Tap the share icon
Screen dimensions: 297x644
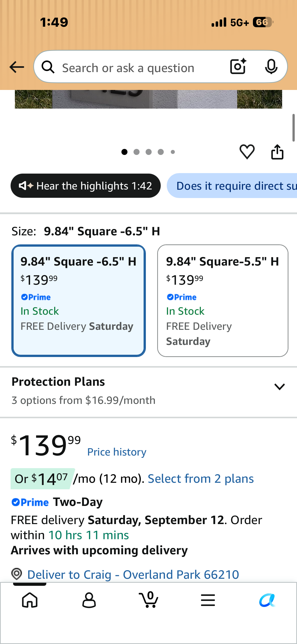[277, 152]
